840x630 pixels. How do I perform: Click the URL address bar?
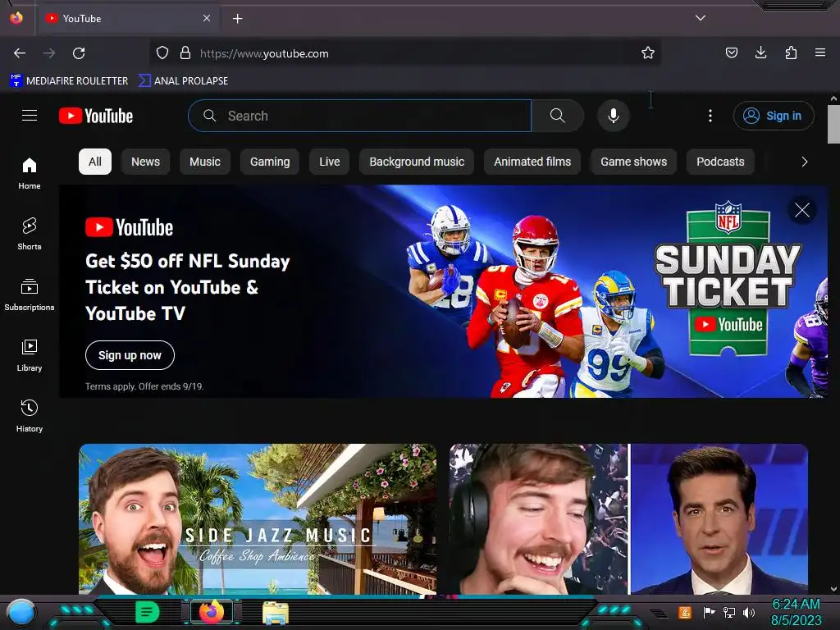click(404, 53)
